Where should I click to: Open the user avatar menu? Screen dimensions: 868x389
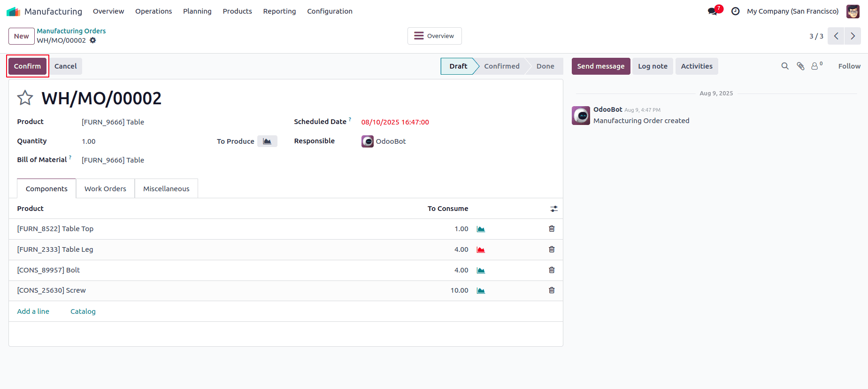[x=853, y=11]
